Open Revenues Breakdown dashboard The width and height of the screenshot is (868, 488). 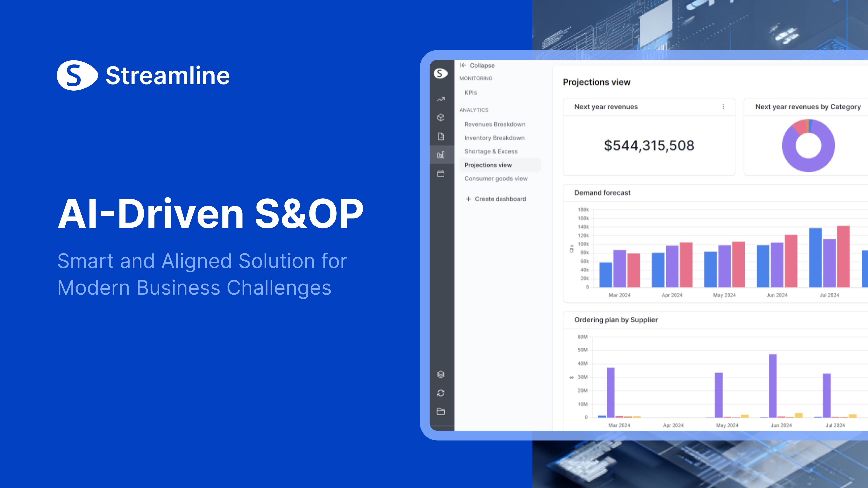pos(495,124)
